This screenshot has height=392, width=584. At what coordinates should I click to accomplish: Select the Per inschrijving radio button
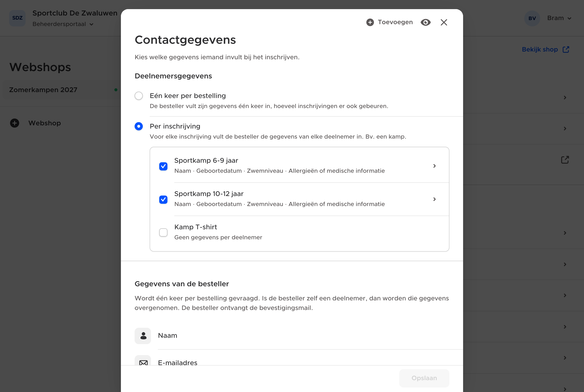[x=139, y=126]
